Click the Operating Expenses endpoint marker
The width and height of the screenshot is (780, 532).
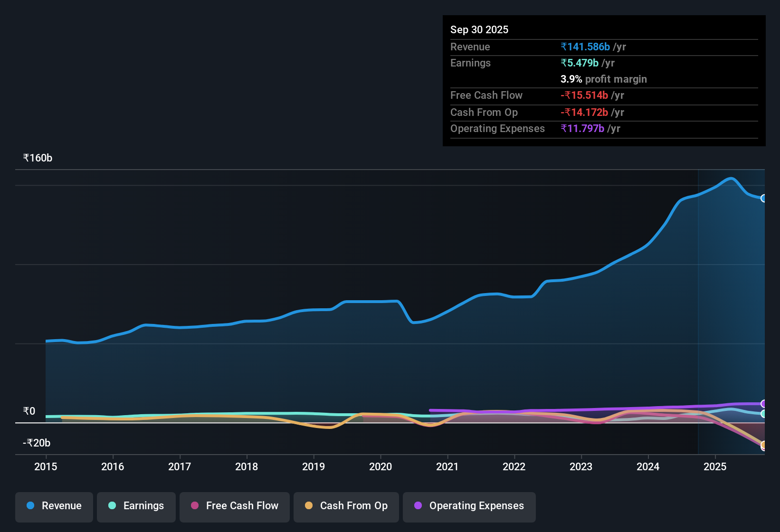pos(764,404)
